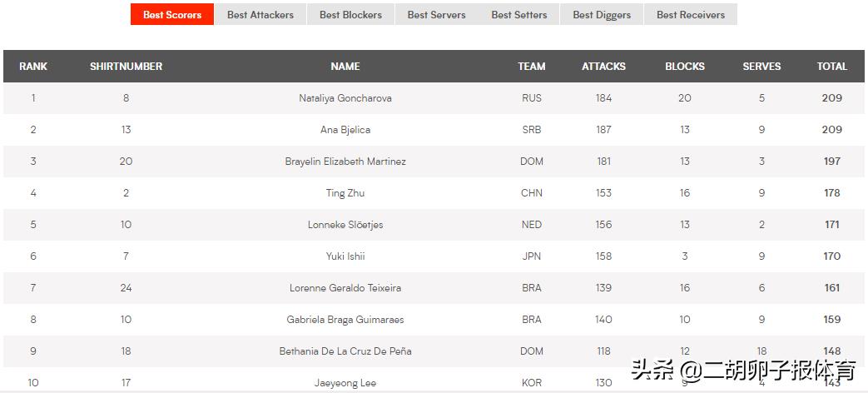Open the Best Receivers tab
The height and width of the screenshot is (393, 868).
tap(690, 14)
